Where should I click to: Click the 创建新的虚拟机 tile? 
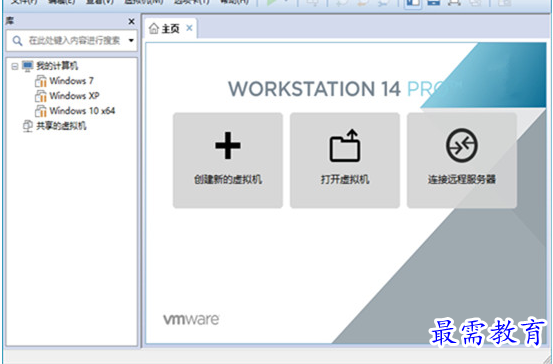(228, 160)
